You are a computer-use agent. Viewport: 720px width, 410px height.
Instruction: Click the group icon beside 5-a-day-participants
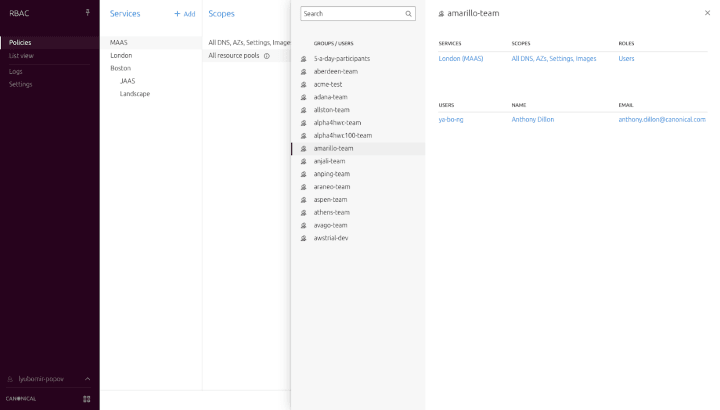tap(304, 59)
